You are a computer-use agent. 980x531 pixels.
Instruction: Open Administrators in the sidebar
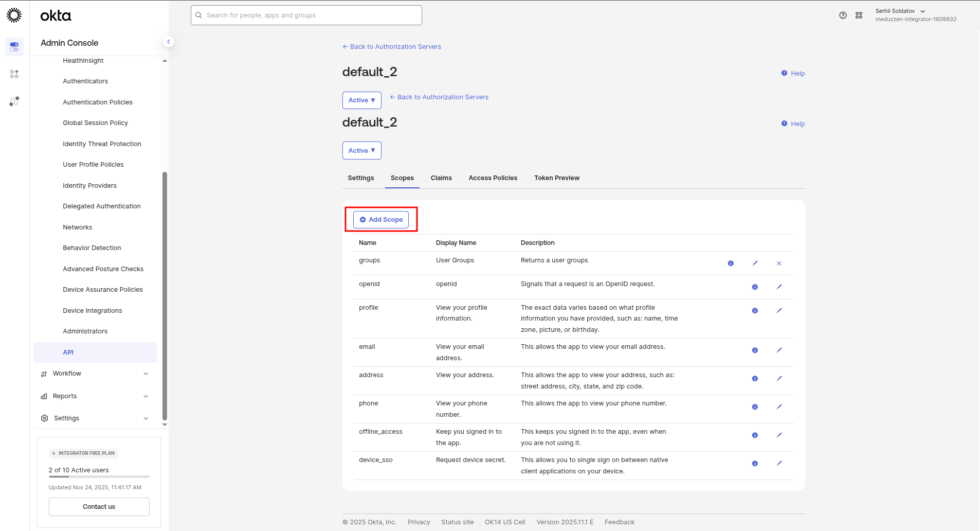[x=85, y=331]
